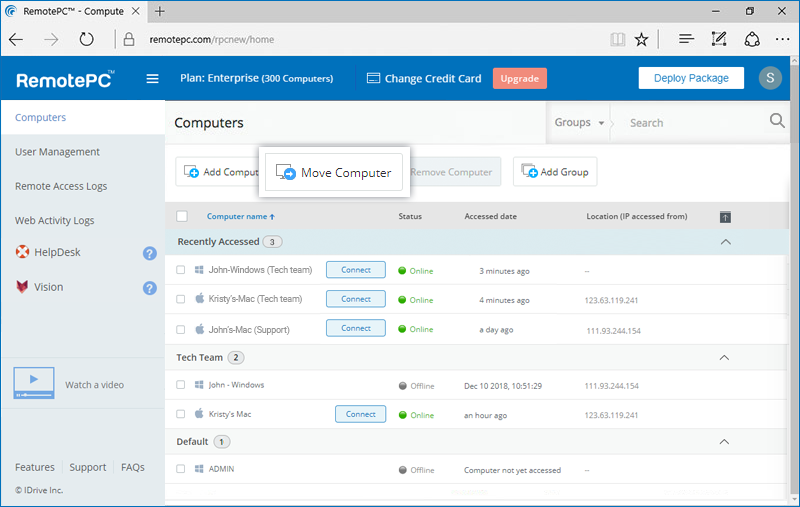The width and height of the screenshot is (800, 507).
Task: Open the Features footer link
Action: tap(35, 467)
